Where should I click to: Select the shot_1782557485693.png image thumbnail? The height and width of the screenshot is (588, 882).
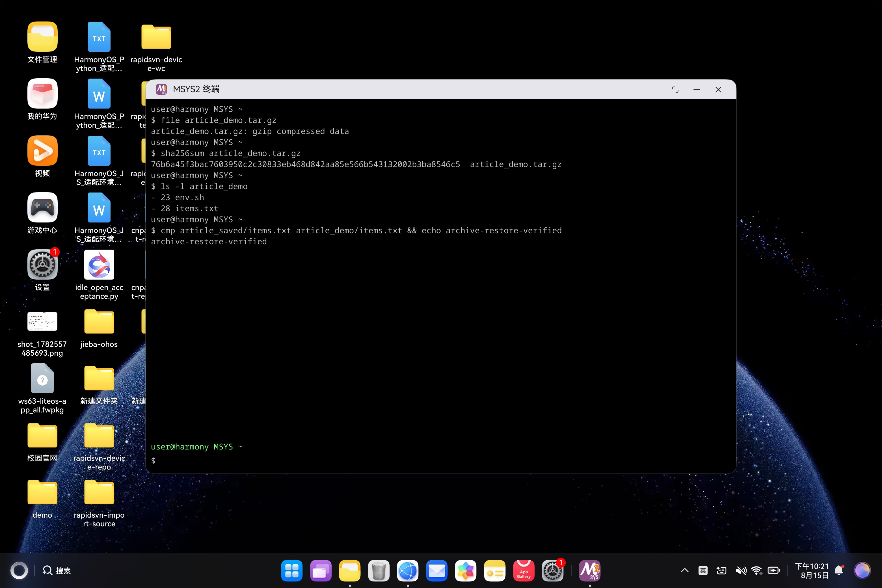click(42, 321)
